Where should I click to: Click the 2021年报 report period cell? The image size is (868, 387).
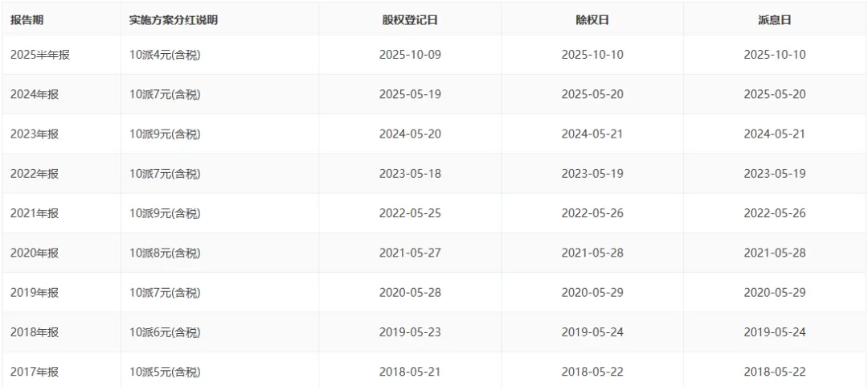tap(35, 213)
